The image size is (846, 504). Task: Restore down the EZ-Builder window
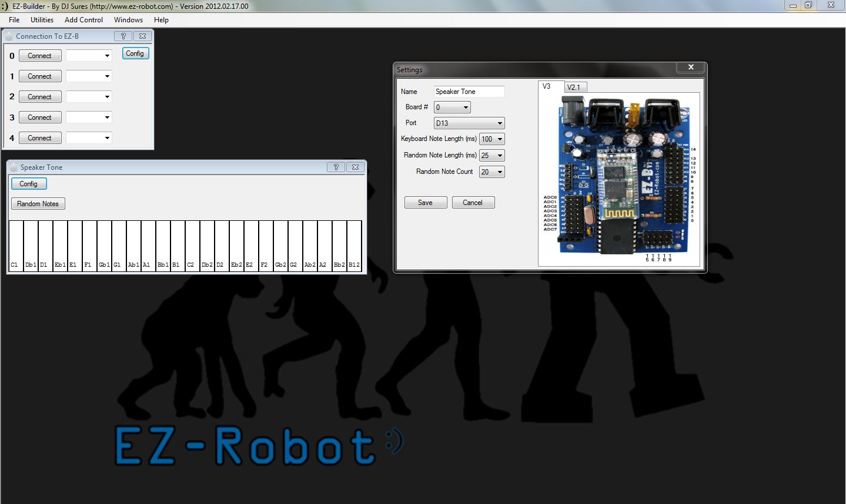[x=808, y=5]
